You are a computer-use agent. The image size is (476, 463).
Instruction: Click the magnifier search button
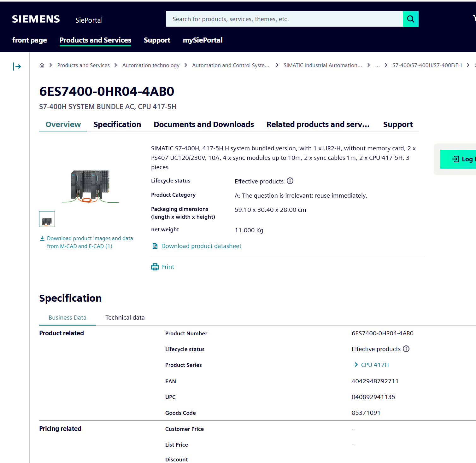click(410, 19)
